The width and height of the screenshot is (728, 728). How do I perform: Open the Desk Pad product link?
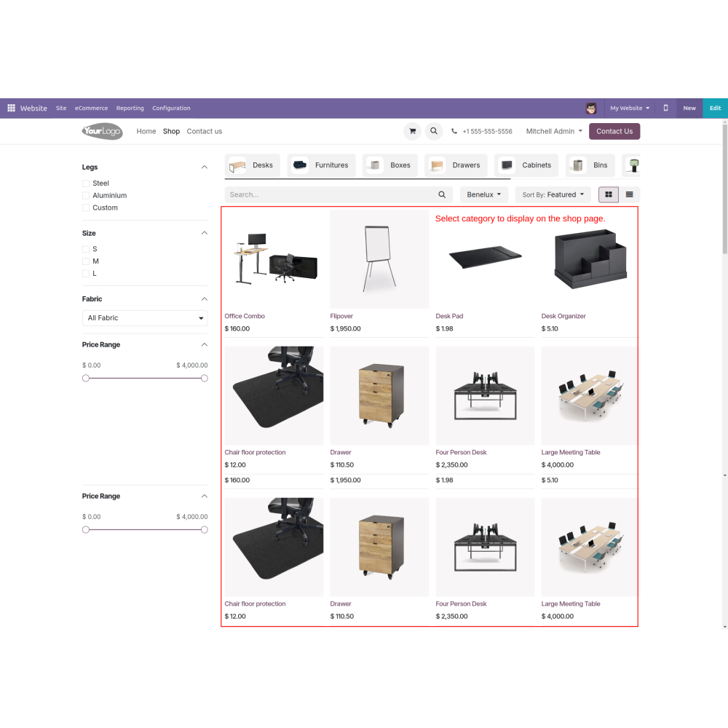tap(449, 316)
